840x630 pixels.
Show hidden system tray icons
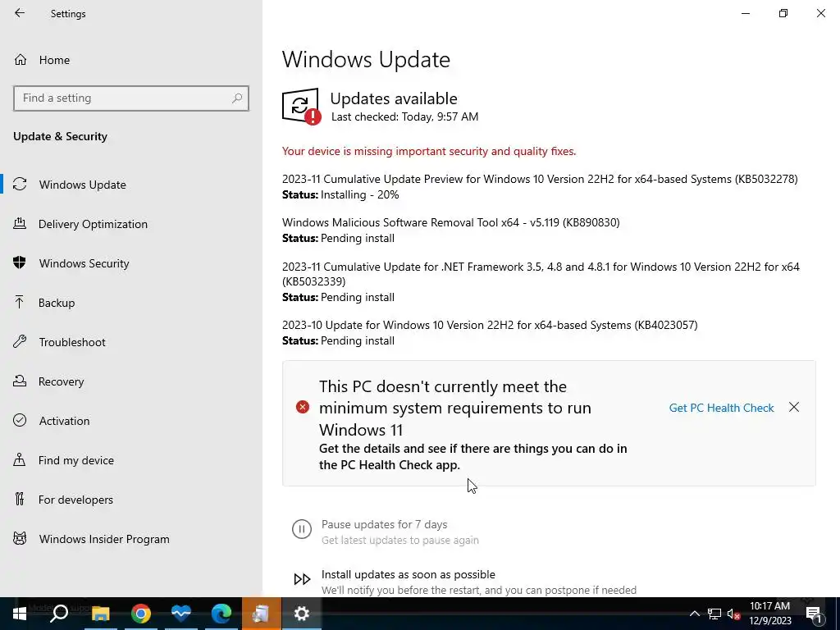(x=694, y=614)
